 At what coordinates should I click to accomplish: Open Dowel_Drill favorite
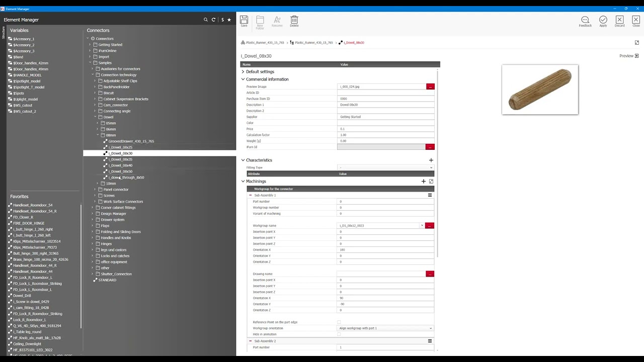22,296
